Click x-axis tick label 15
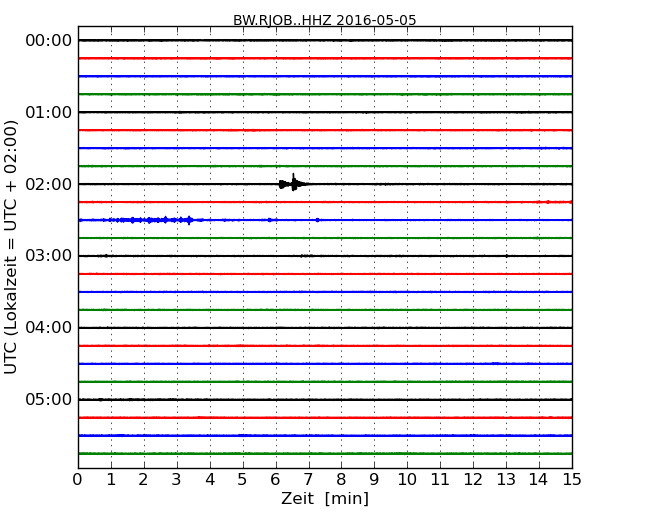This screenshot has height=520, width=650. [x=572, y=480]
